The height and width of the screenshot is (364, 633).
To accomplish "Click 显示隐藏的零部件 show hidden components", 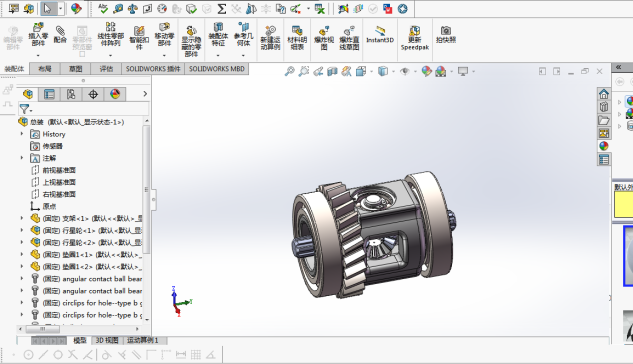I will (191, 41).
